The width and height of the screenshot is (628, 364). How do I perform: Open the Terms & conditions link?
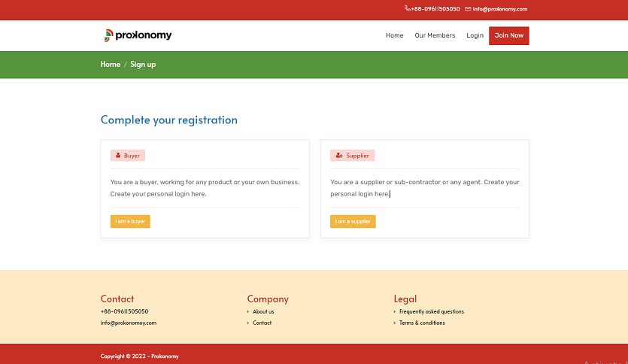pyautogui.click(x=422, y=323)
